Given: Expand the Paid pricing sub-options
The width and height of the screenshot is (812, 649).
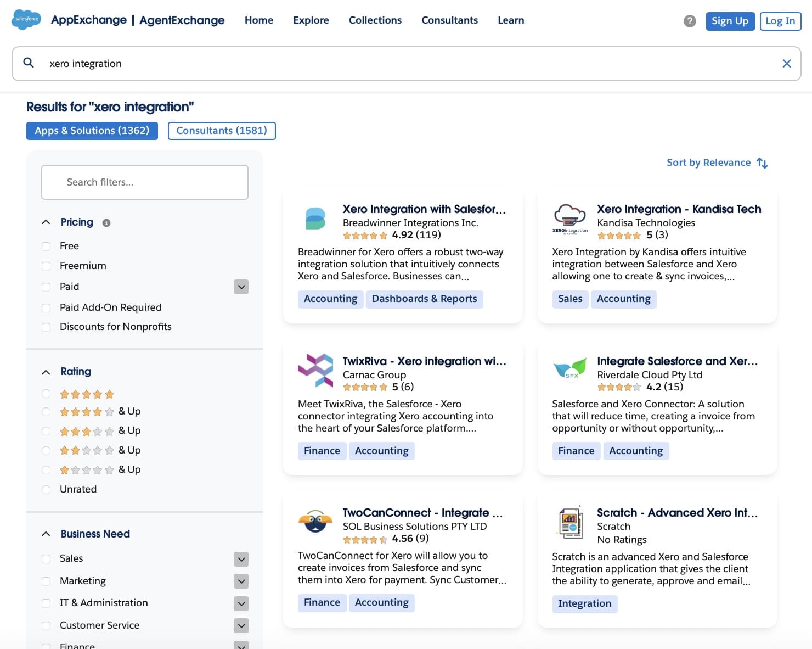Looking at the screenshot, I should (241, 287).
